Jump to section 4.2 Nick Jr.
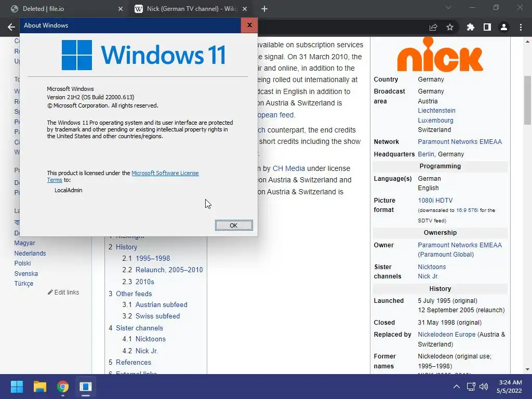Screen dimensions: 532x399 click(147, 351)
